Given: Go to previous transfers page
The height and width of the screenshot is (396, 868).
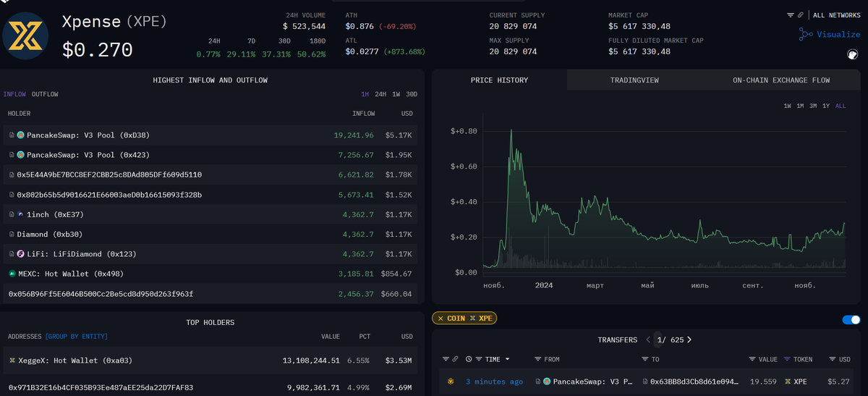Looking at the screenshot, I should click(x=647, y=340).
